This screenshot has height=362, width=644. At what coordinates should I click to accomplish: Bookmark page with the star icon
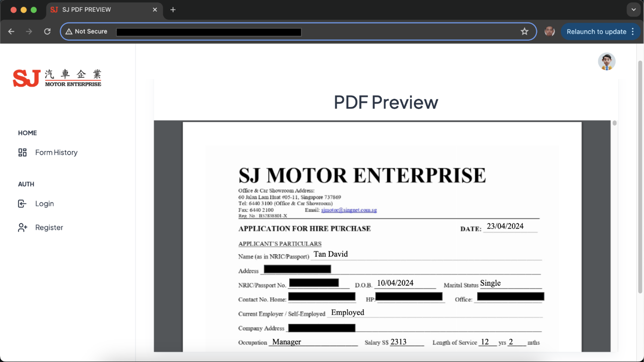(525, 32)
